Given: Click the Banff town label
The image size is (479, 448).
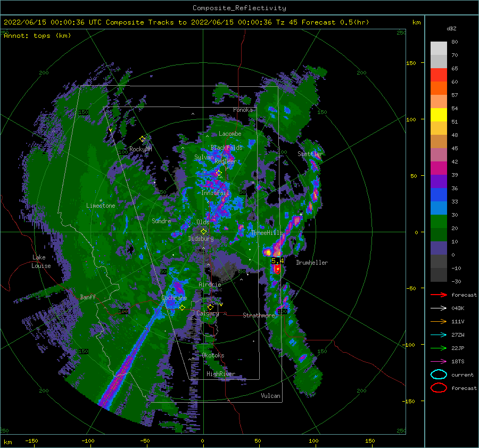Looking at the screenshot, I should 88,297.
